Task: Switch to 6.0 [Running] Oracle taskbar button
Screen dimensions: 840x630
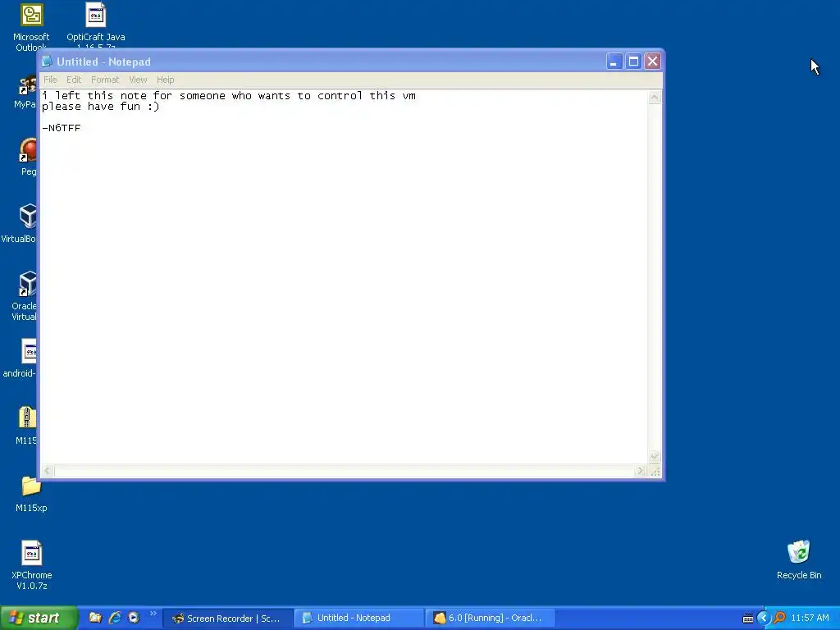Action: (490, 619)
